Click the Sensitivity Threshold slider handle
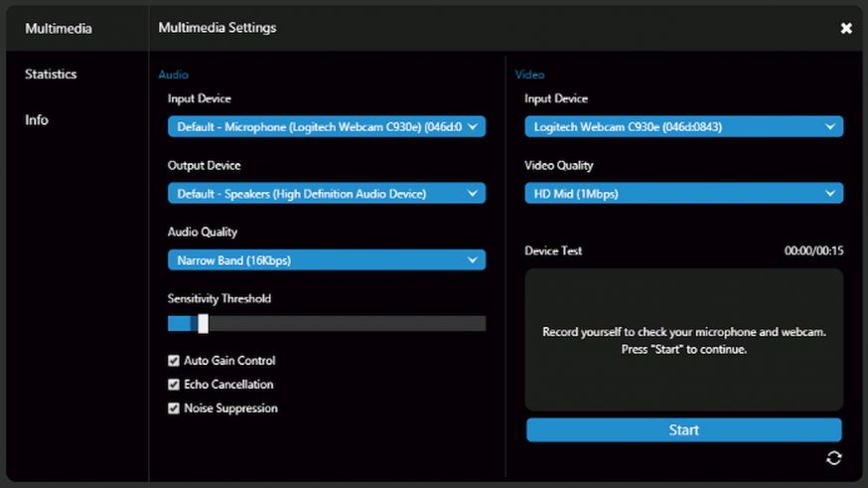The image size is (868, 488). pyautogui.click(x=203, y=323)
